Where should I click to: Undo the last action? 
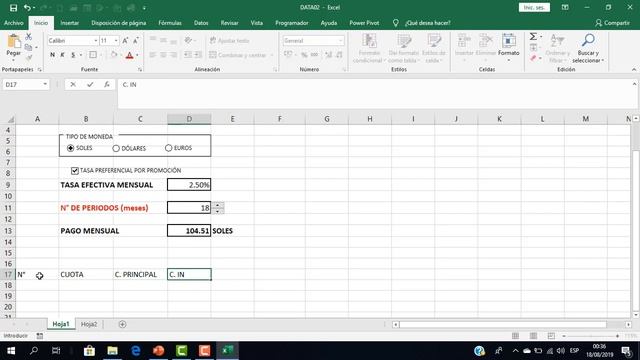pyautogui.click(x=27, y=8)
